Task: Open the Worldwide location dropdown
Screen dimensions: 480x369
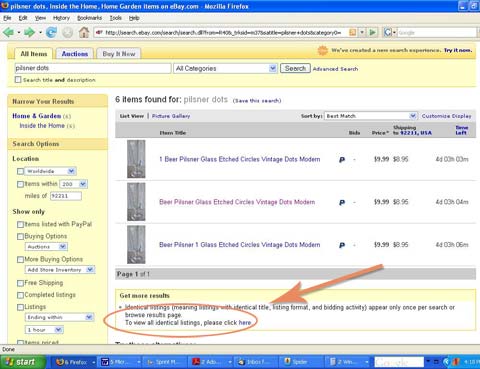Action: click(51, 171)
